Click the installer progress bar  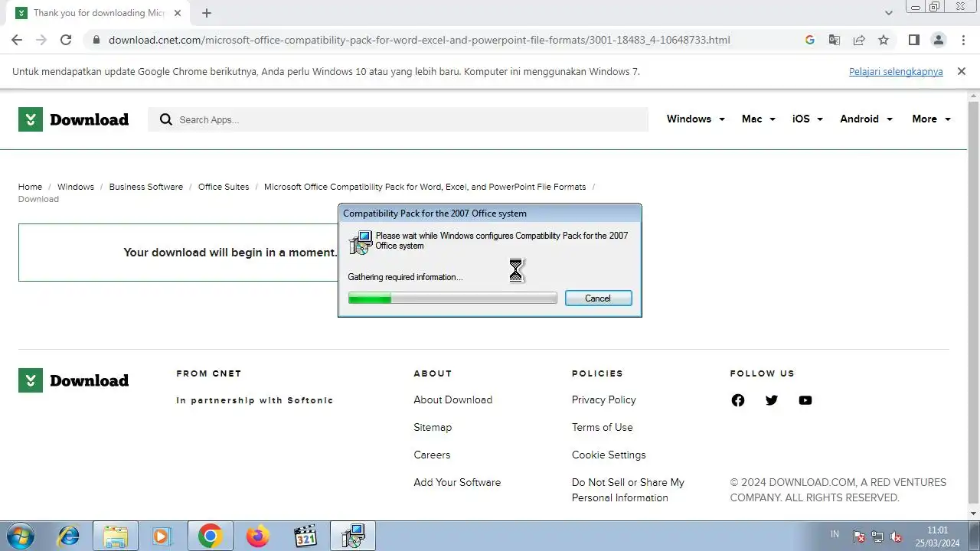point(452,298)
